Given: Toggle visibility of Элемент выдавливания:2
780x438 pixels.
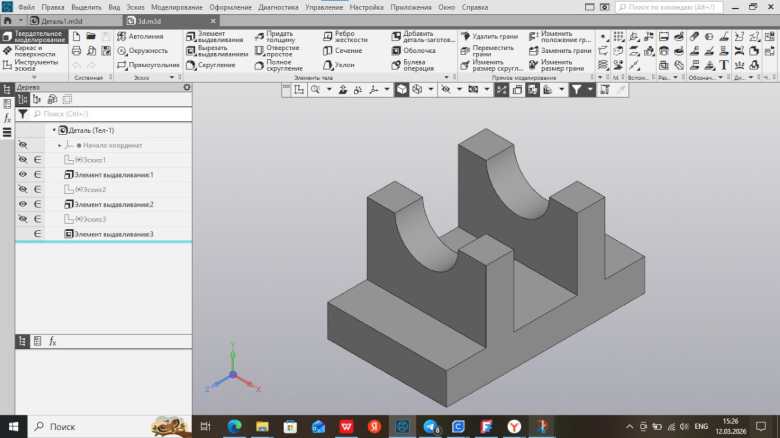Looking at the screenshot, I should click(x=22, y=204).
